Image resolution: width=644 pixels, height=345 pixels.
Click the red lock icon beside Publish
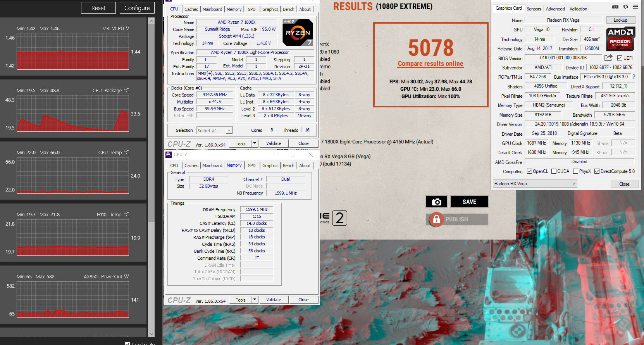coord(436,219)
